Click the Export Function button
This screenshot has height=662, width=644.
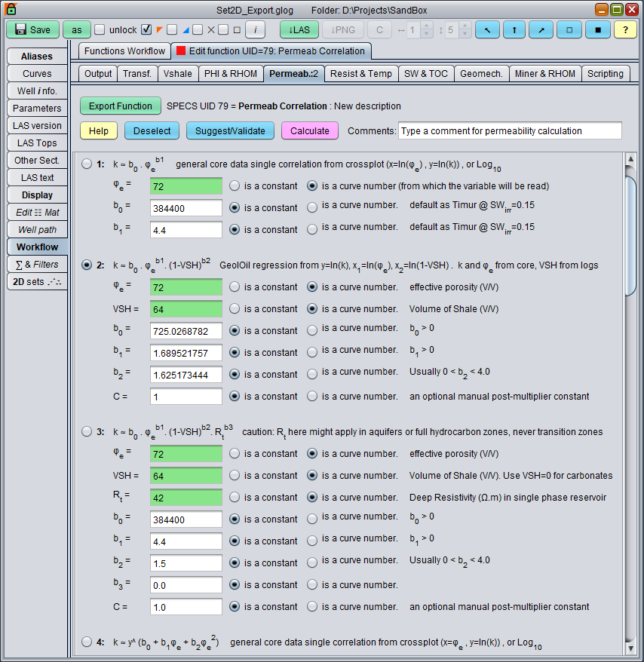coord(121,106)
